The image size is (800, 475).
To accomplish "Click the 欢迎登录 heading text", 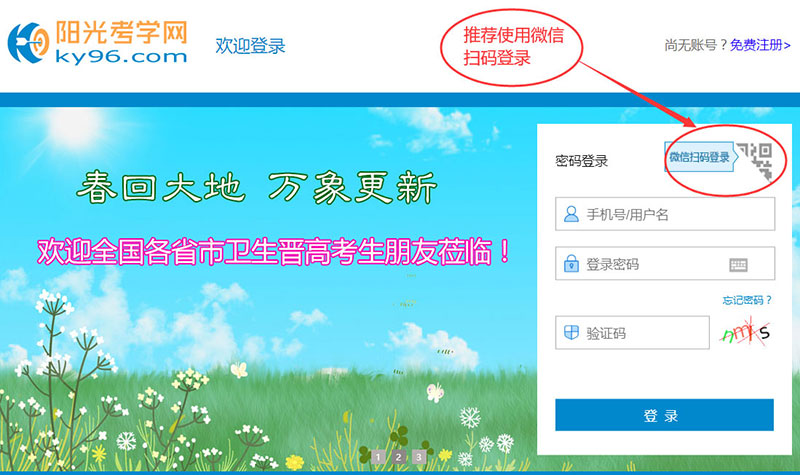I will click(250, 45).
